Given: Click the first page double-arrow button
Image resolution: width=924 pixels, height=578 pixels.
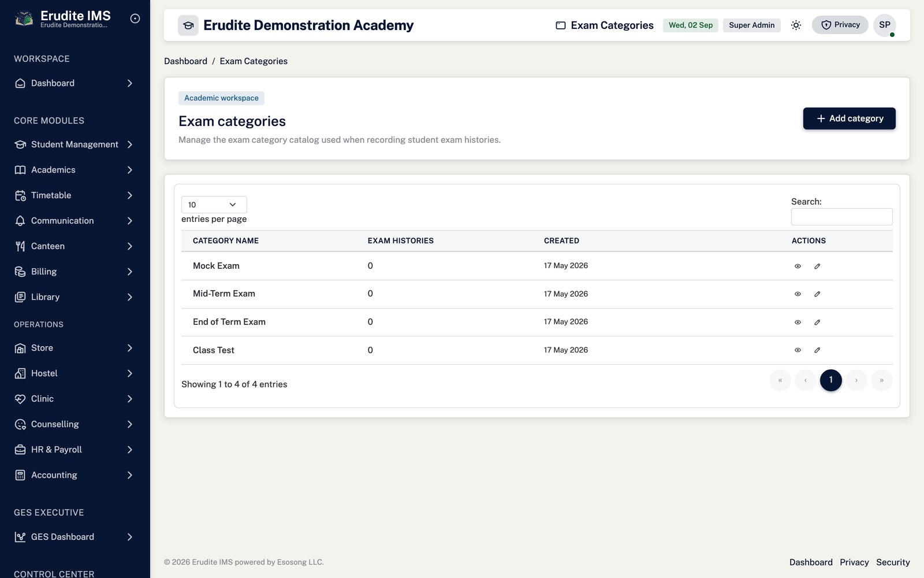Looking at the screenshot, I should click(x=780, y=380).
